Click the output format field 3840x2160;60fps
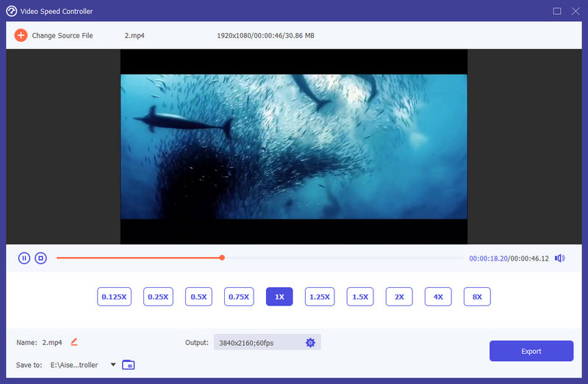This screenshot has width=588, height=384. pos(257,343)
